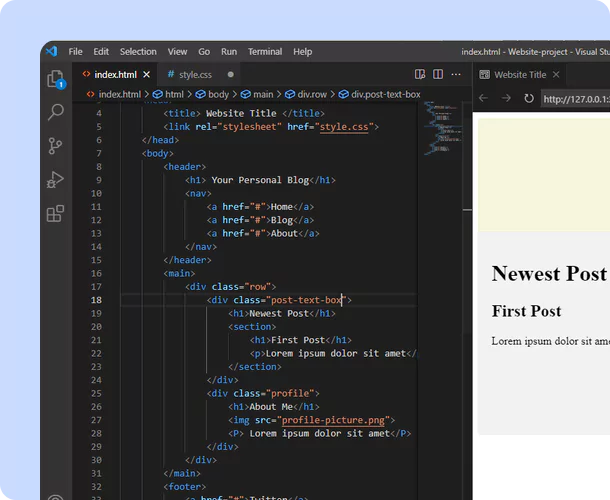The width and height of the screenshot is (610, 500).
Task: Click the preview URL address field
Action: coord(575,98)
